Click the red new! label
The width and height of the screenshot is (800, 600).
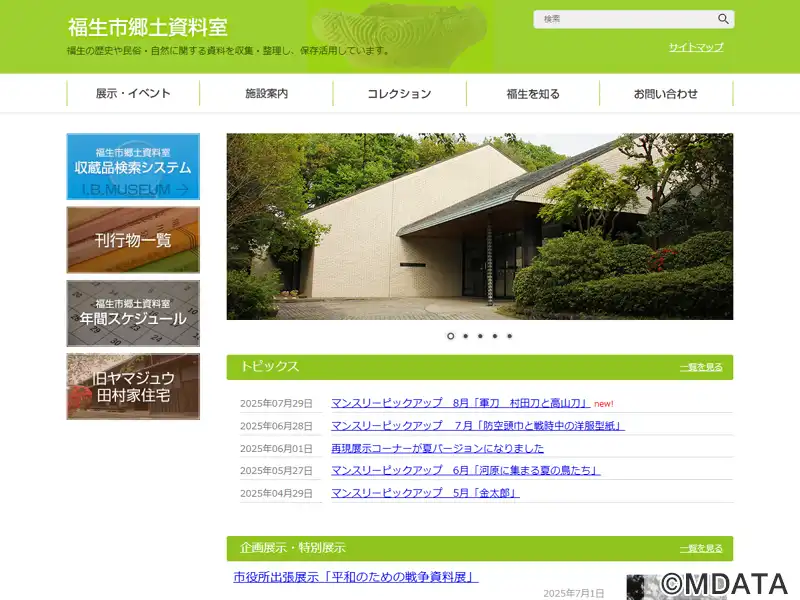[x=604, y=404]
